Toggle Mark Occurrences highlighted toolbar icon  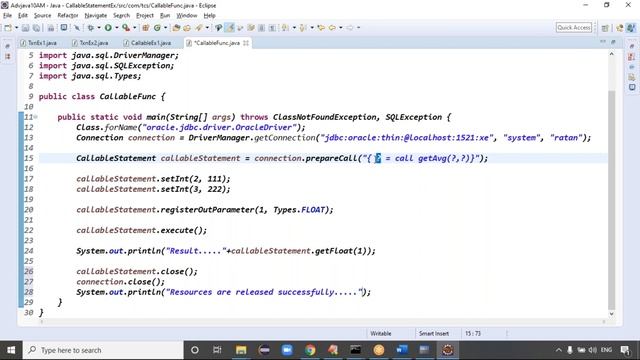coord(230,28)
